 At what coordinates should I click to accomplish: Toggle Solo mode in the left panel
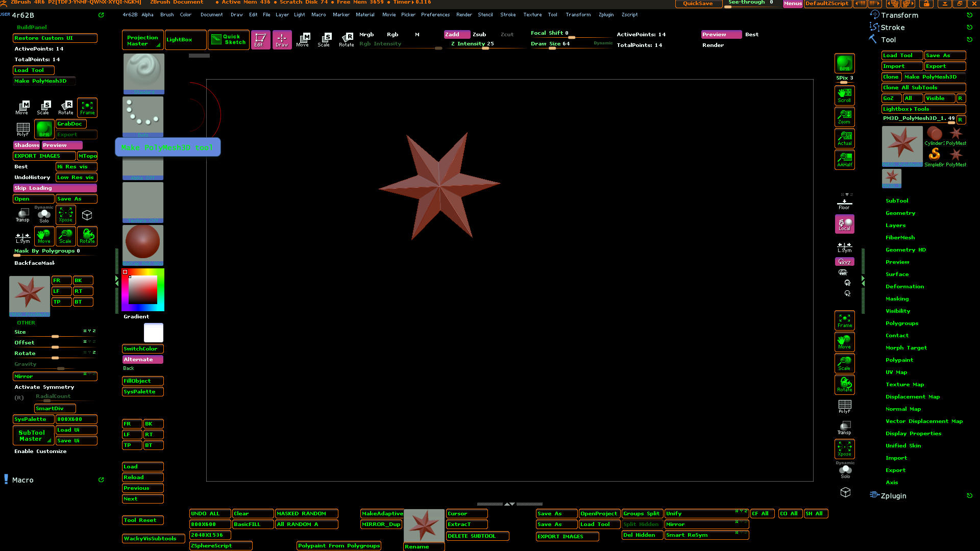[x=44, y=215]
